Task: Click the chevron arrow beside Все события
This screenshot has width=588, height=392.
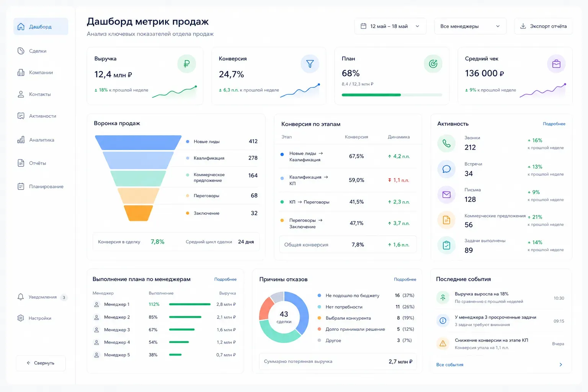Action: tap(561, 365)
